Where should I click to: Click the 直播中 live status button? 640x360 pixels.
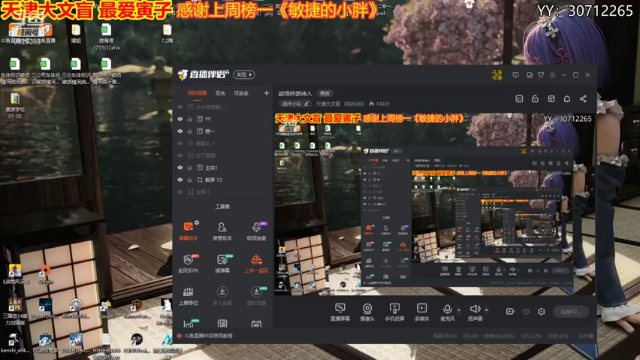571,311
